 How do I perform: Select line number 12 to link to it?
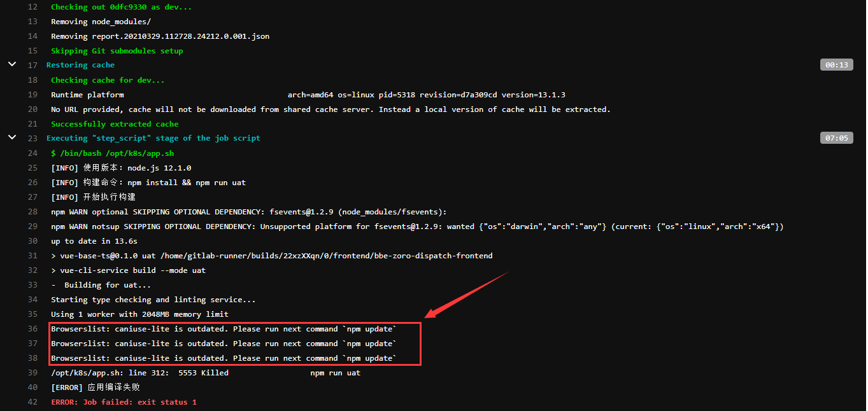pos(32,6)
